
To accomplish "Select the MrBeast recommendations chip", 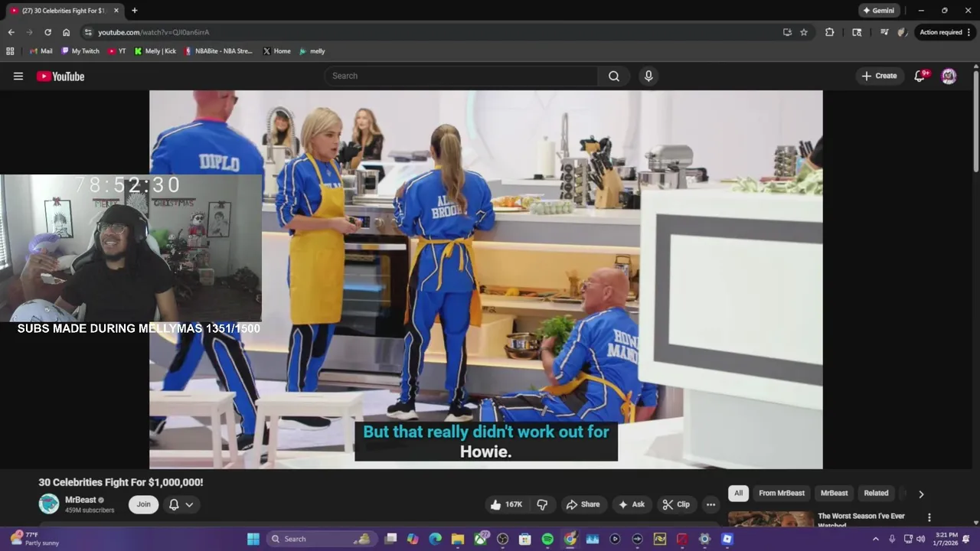I will point(834,494).
